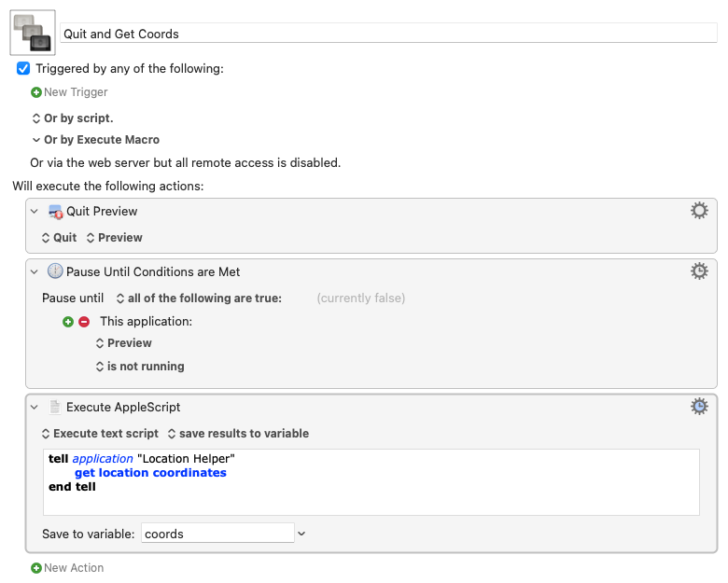This screenshot has height=583, width=728.
Task: Click the Quit Preview action icon
Action: tap(55, 212)
